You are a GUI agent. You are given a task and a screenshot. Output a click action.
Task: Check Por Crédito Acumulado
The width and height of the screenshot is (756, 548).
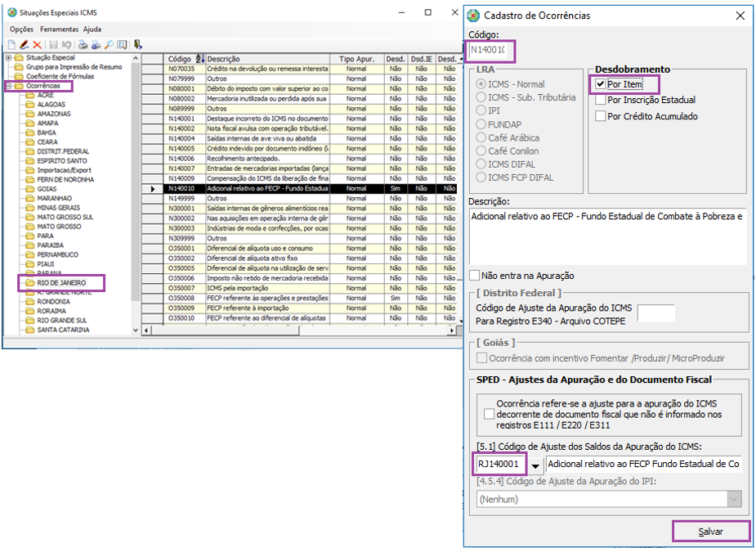click(600, 116)
